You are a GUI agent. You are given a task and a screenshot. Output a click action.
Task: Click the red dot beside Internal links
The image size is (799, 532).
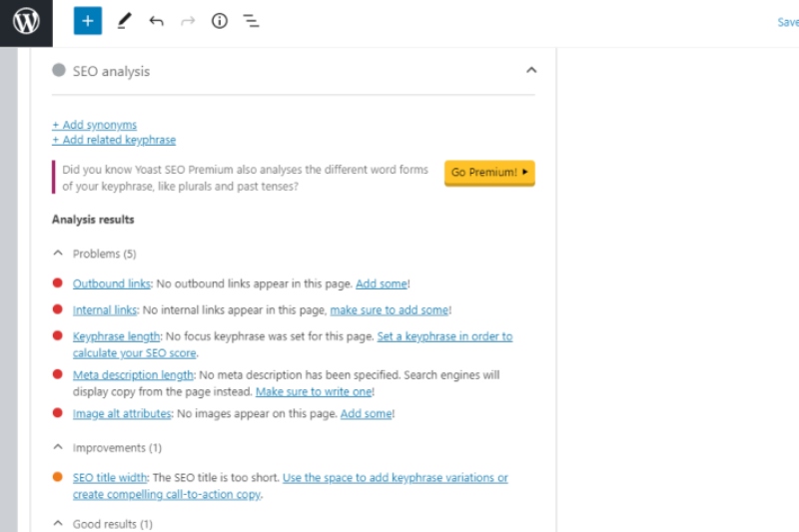[x=58, y=309]
